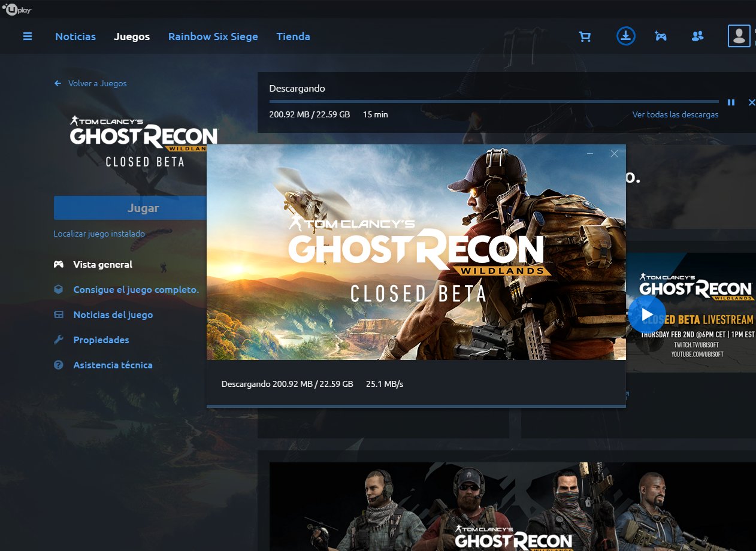
Task: Click the Jugar button
Action: [130, 208]
